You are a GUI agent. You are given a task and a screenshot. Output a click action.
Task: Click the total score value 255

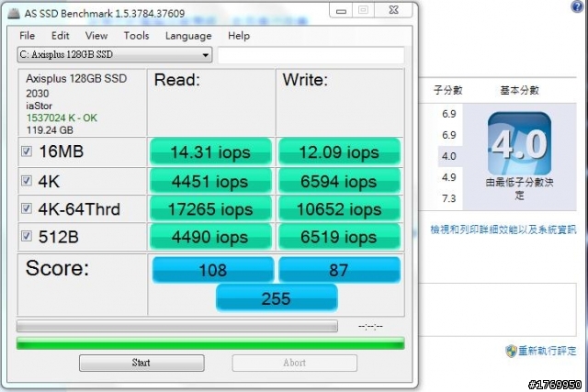(x=277, y=298)
